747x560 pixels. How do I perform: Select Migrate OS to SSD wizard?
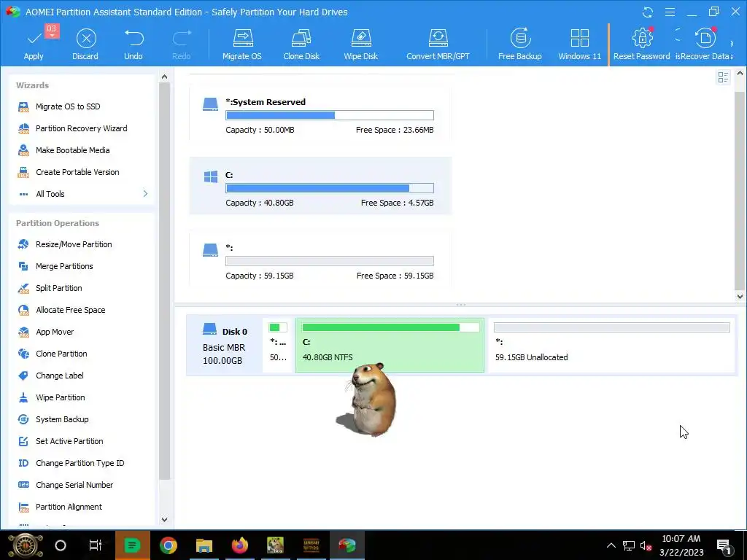[x=68, y=106]
